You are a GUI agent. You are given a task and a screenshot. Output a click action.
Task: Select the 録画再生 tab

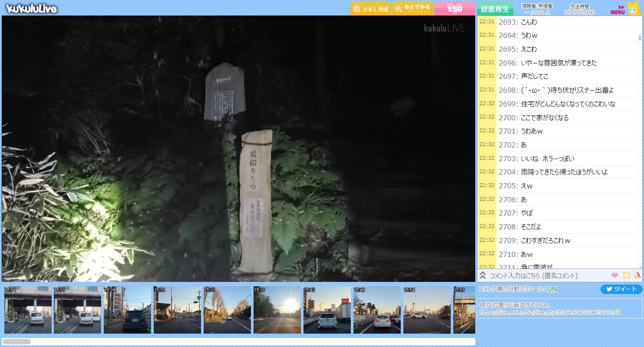[495, 9]
